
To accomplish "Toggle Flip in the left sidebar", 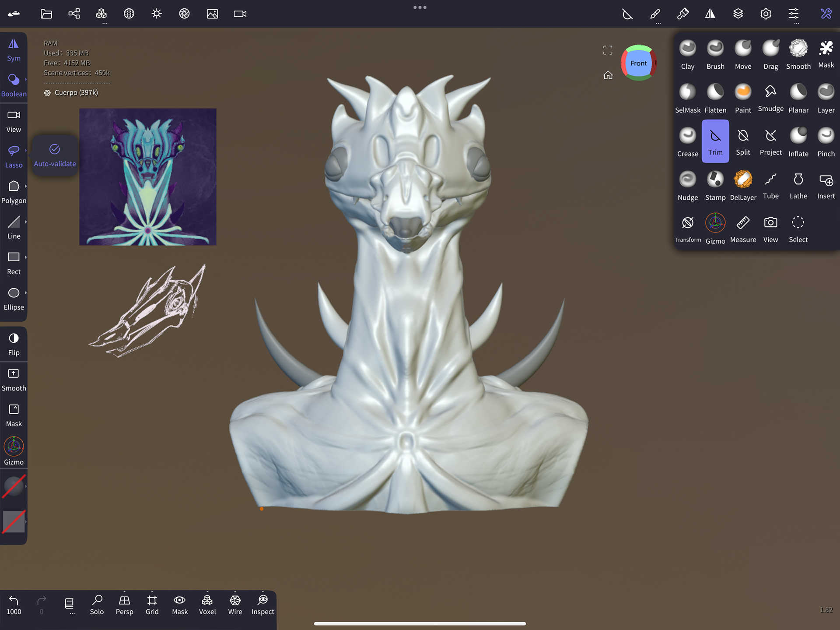I will (14, 344).
